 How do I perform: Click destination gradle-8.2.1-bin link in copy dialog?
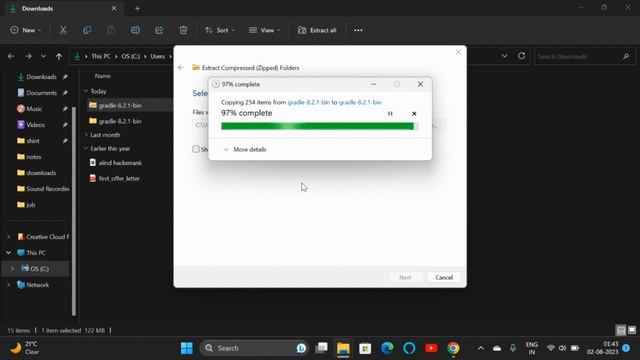[360, 102]
